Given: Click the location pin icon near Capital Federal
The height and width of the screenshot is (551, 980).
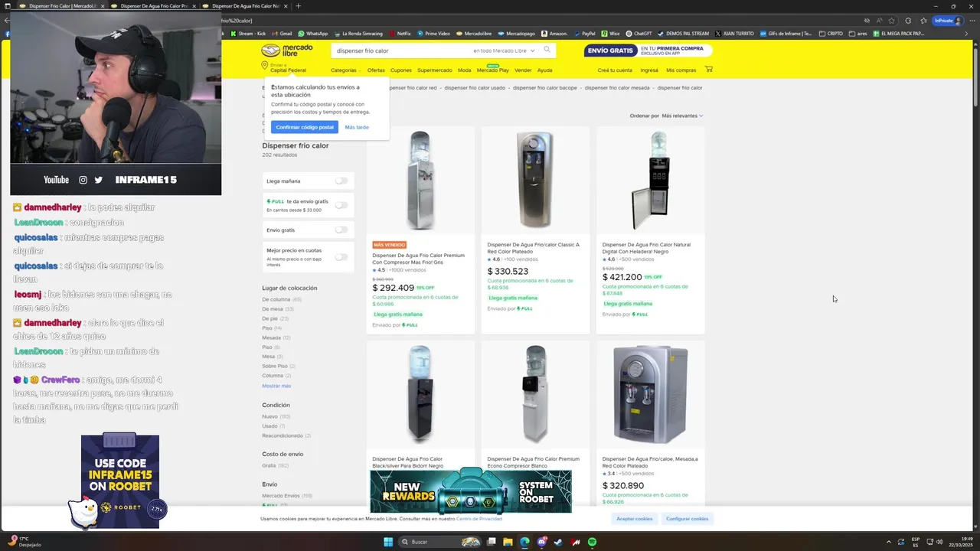Looking at the screenshot, I should (x=265, y=66).
